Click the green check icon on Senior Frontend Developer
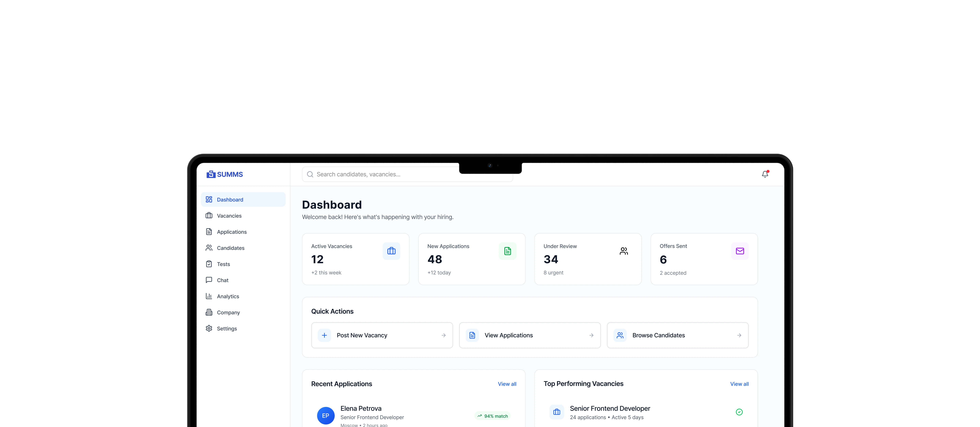Screen dimensions: 980x427 [x=739, y=412]
